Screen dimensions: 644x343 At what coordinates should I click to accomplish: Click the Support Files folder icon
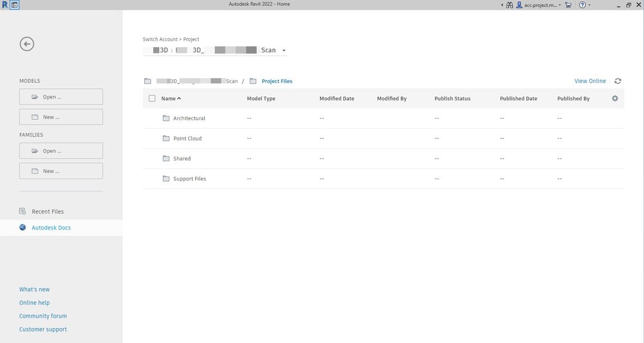click(x=166, y=179)
